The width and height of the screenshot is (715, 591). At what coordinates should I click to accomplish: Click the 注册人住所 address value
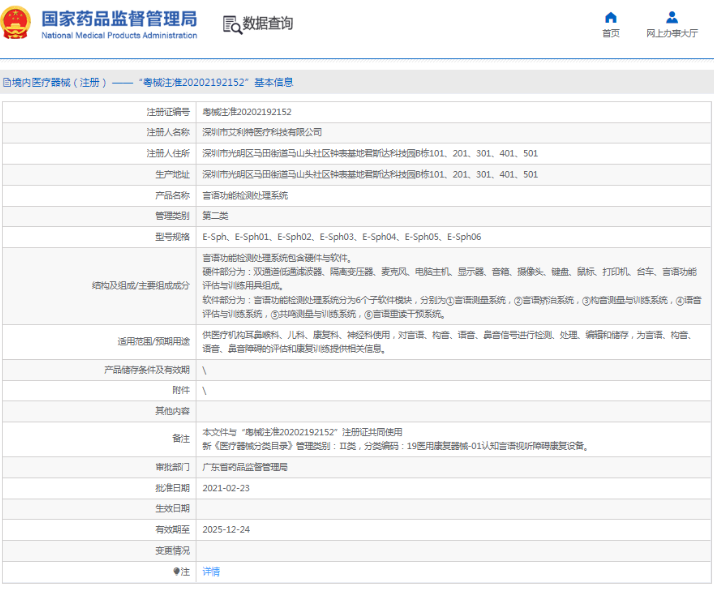[x=370, y=153]
